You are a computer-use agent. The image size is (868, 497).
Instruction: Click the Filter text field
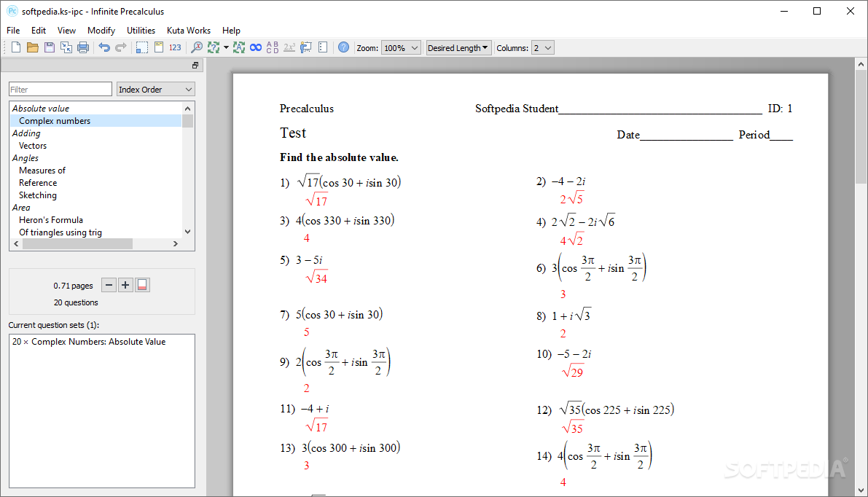coord(60,89)
